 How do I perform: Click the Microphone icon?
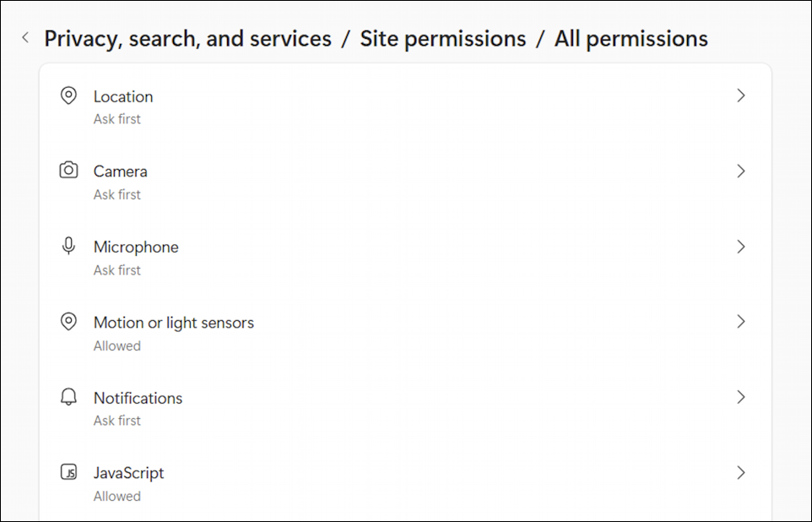click(x=68, y=246)
